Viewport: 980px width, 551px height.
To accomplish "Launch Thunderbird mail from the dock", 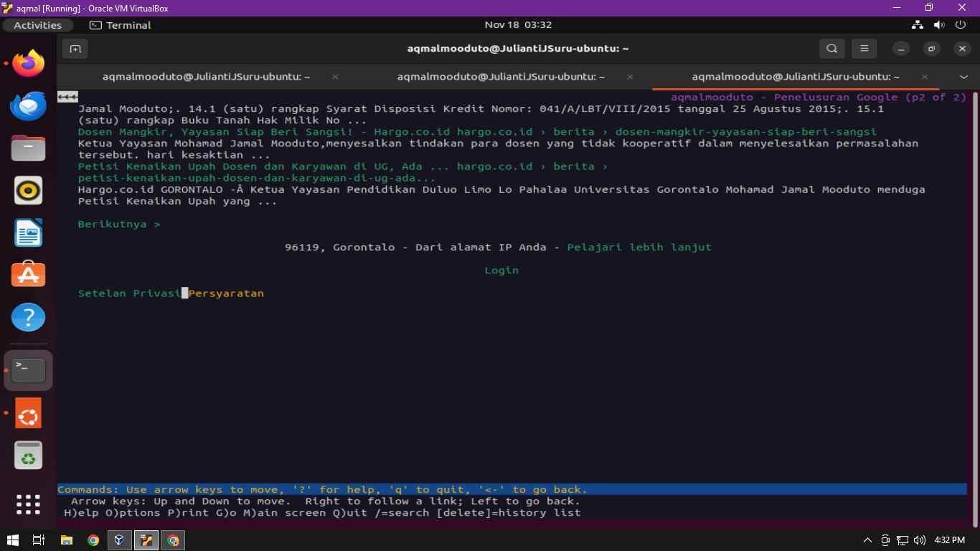I will [29, 106].
